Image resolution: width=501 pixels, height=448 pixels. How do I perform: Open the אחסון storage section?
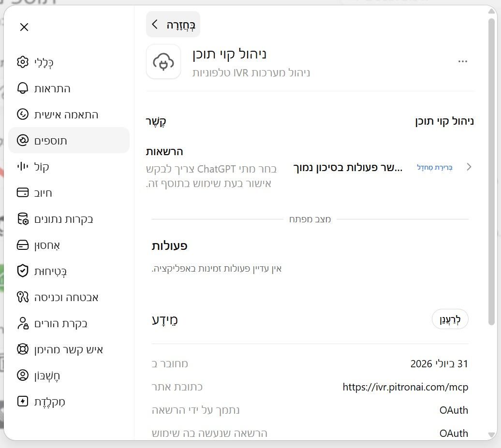coord(69,245)
